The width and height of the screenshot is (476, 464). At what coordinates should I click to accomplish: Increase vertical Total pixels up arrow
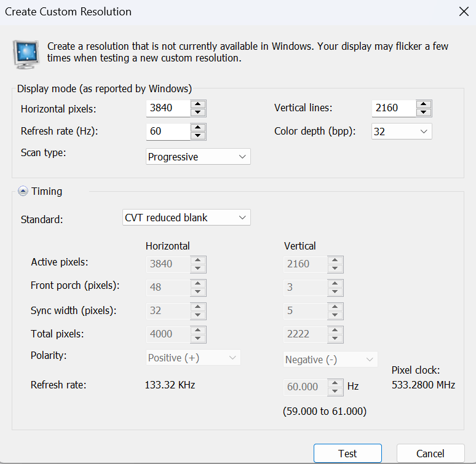(x=335, y=330)
